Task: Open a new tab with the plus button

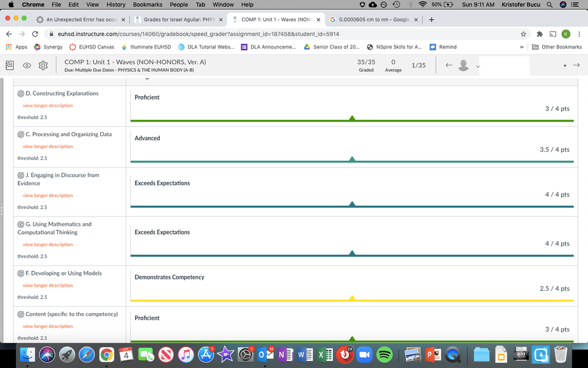Action: point(432,19)
